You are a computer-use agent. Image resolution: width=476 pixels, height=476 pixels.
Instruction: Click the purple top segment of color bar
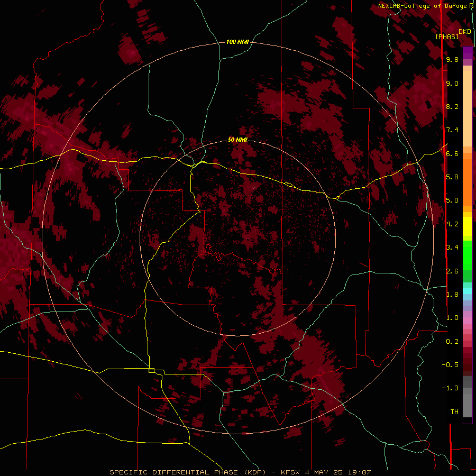(x=467, y=53)
